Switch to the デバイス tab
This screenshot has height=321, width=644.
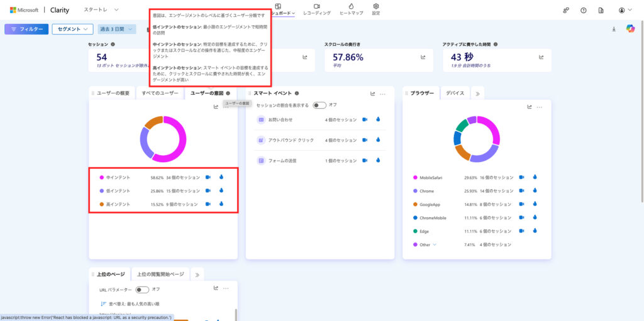point(455,93)
